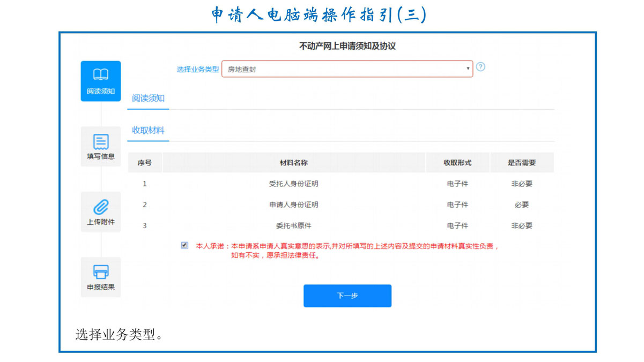
Task: Go to the 申报结果 printer icon
Action: [x=101, y=272]
